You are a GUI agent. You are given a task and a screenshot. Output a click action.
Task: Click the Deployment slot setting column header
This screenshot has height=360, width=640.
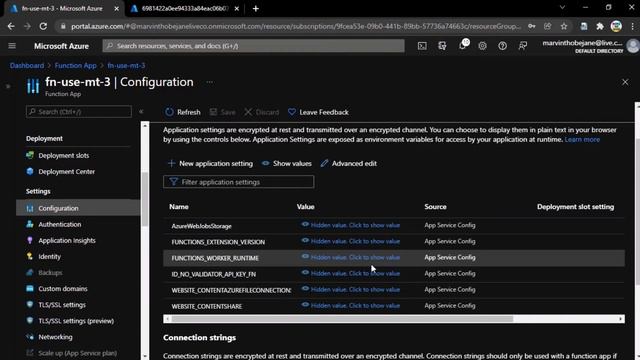[575, 207]
